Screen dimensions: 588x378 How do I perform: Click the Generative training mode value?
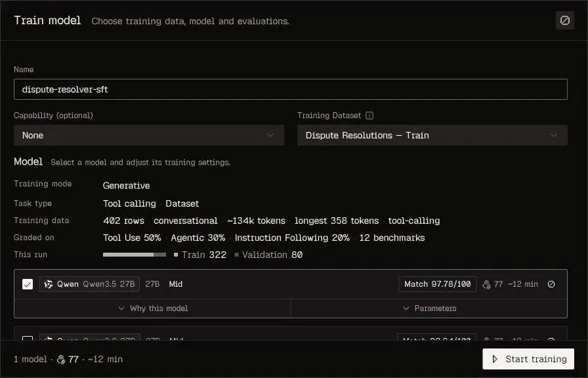point(127,186)
